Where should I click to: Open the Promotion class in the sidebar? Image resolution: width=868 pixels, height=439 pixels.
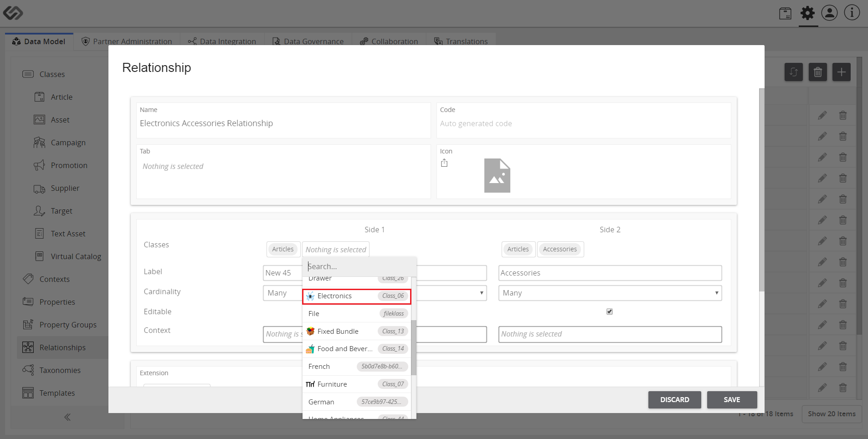(69, 165)
